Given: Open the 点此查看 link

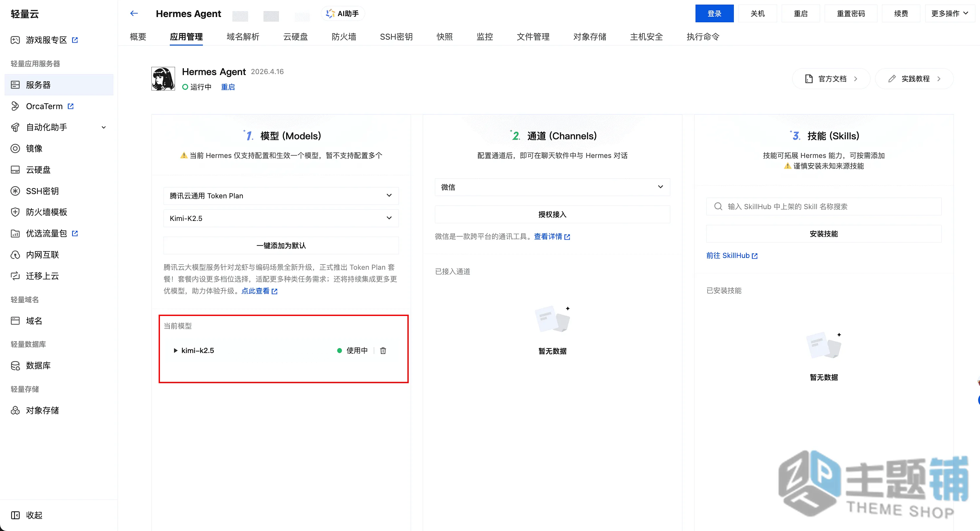Looking at the screenshot, I should click(x=259, y=291).
